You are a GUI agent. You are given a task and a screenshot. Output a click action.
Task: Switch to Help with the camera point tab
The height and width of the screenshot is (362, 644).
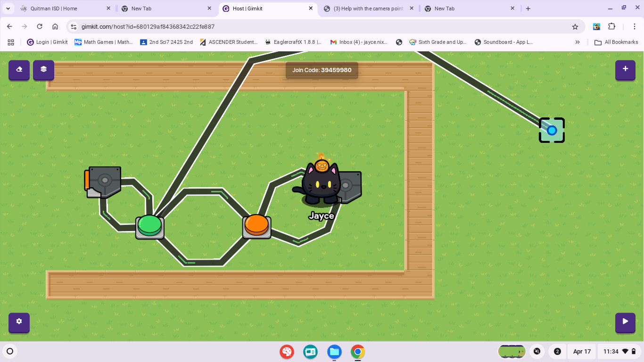368,8
